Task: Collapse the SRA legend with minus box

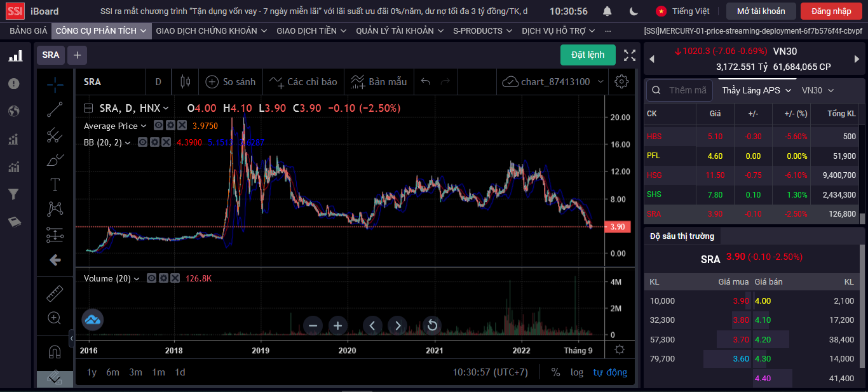Action: (x=88, y=108)
